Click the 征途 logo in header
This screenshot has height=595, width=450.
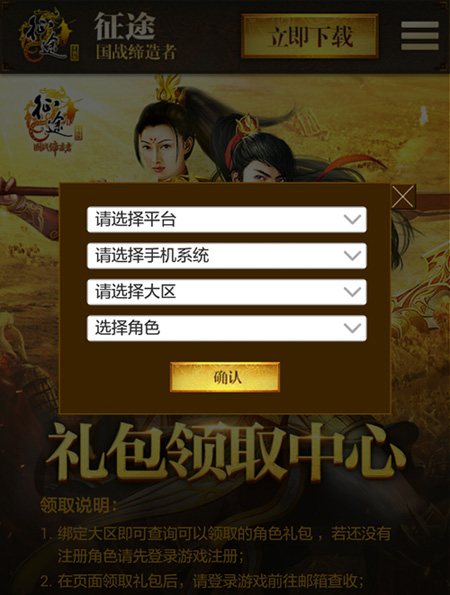(48, 36)
